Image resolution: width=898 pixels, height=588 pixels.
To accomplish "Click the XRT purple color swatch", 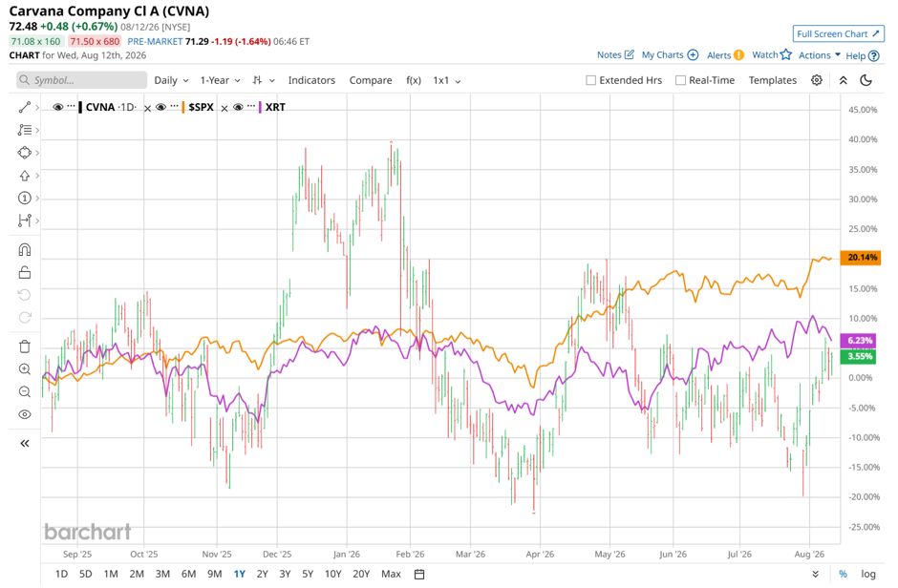I will click(x=260, y=107).
